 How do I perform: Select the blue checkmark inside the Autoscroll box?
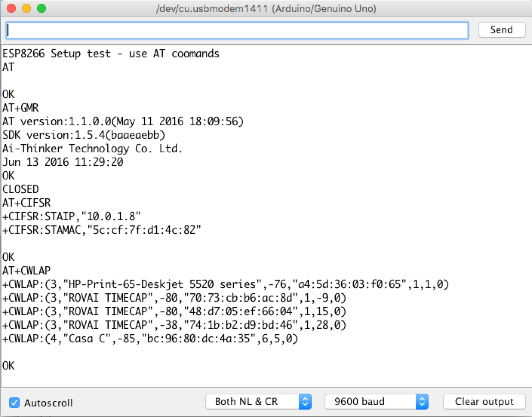(x=14, y=403)
